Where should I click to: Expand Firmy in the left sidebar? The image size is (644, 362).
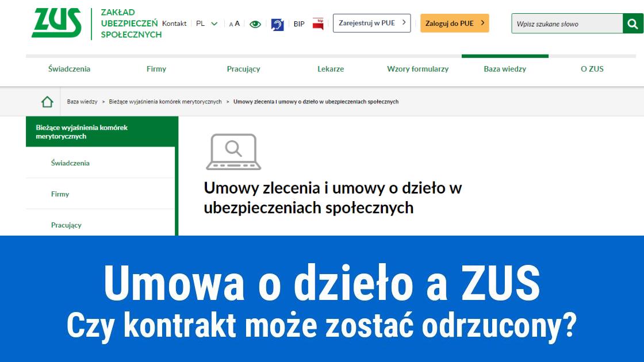(60, 194)
